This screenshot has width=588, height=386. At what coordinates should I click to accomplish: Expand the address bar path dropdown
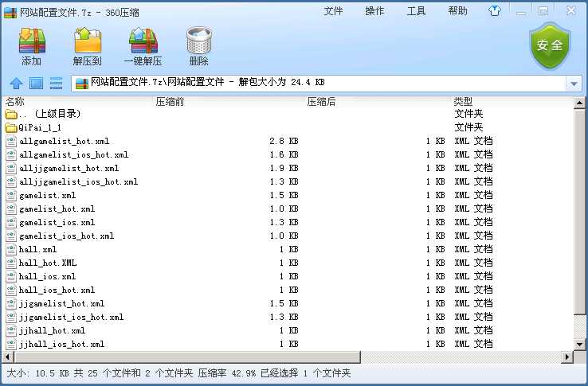pyautogui.click(x=574, y=84)
